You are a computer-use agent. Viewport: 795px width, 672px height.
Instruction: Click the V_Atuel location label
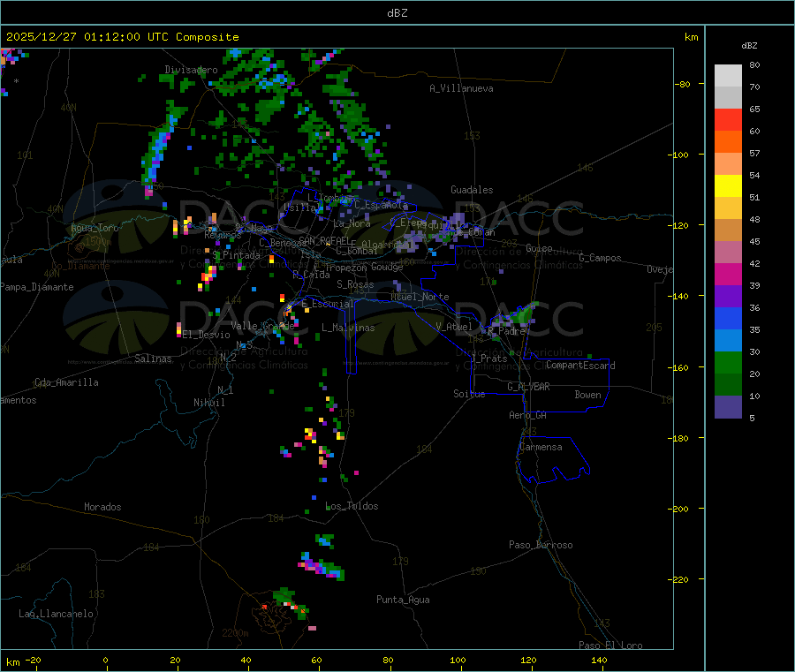454,327
